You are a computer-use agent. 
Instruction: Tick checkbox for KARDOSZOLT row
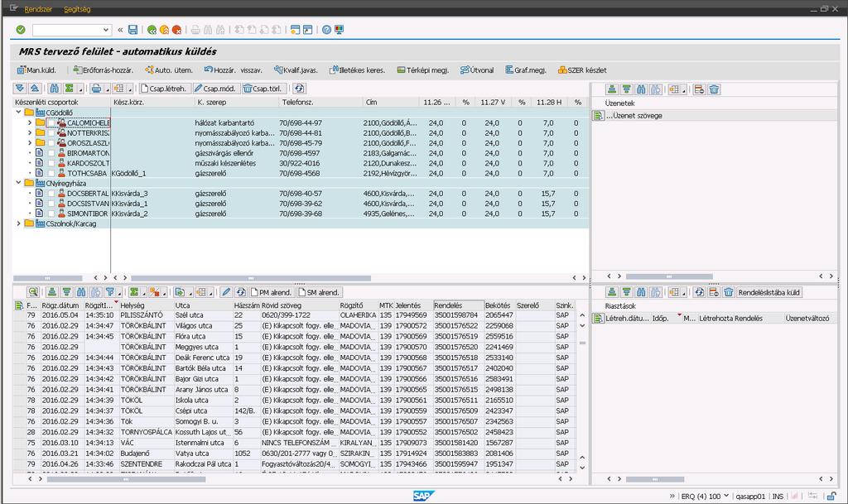[x=51, y=163]
